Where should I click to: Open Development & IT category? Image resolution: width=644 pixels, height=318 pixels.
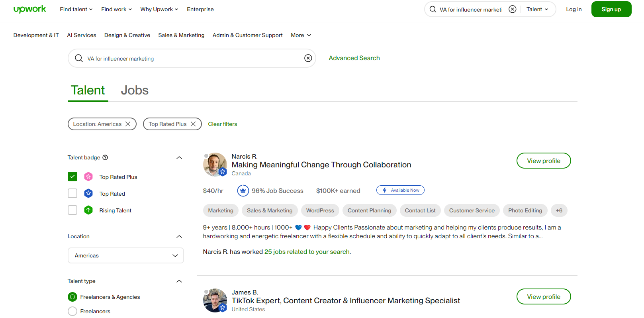click(36, 35)
